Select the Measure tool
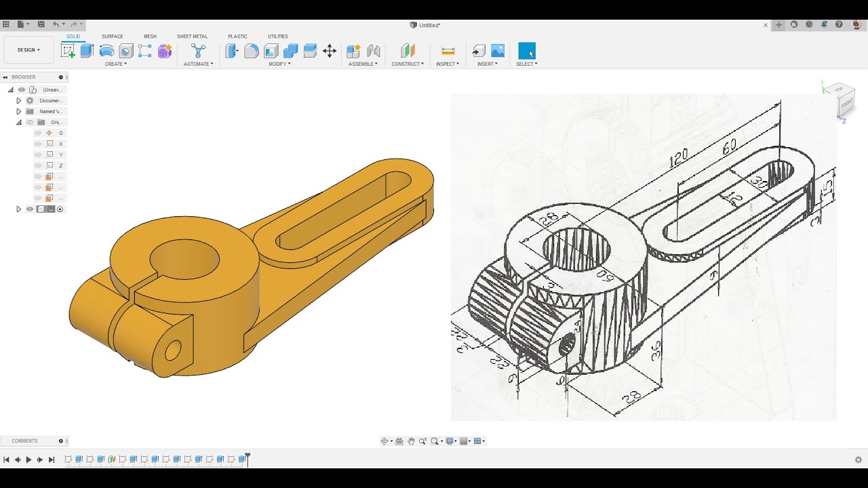The width and height of the screenshot is (868, 488). pyautogui.click(x=448, y=51)
